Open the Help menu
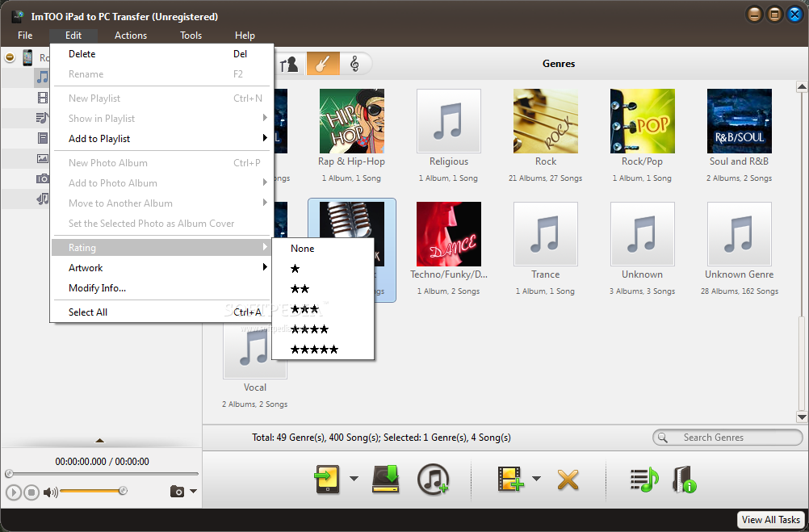Image resolution: width=809 pixels, height=532 pixels. [x=245, y=35]
